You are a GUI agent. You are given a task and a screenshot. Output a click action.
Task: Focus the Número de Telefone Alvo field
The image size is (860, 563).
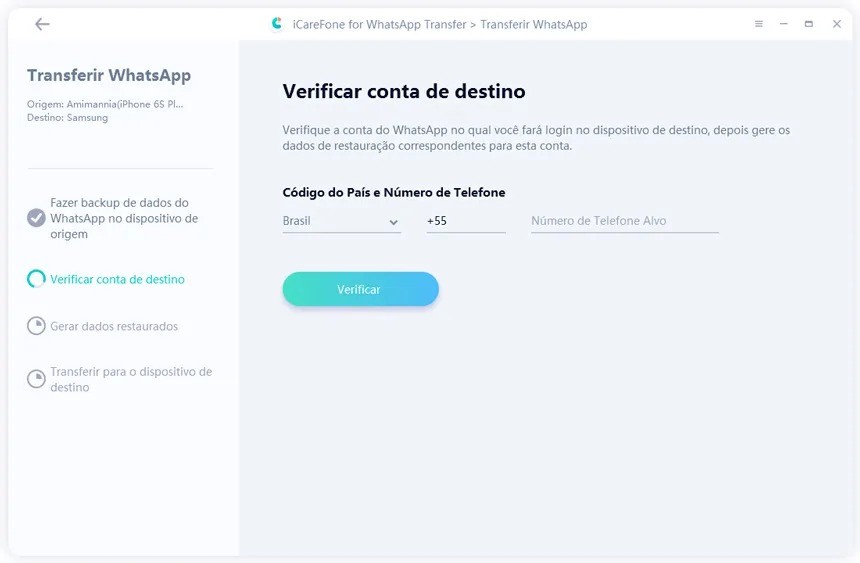(624, 221)
